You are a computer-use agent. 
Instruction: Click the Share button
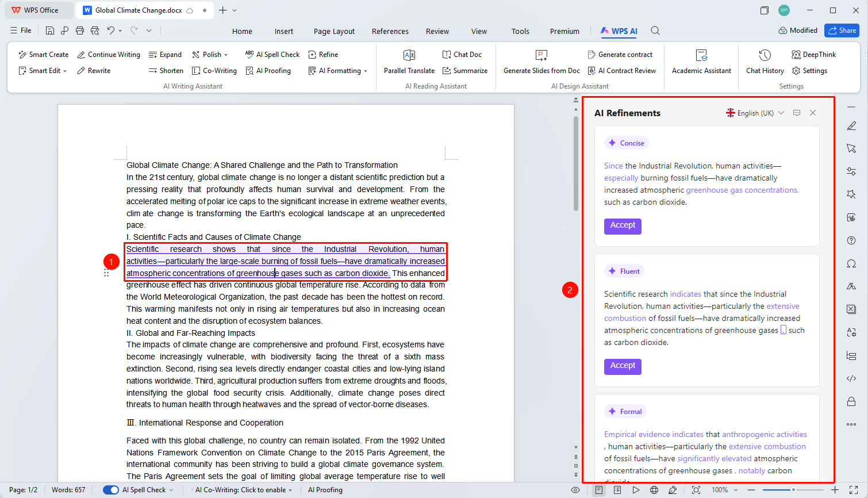click(x=842, y=30)
